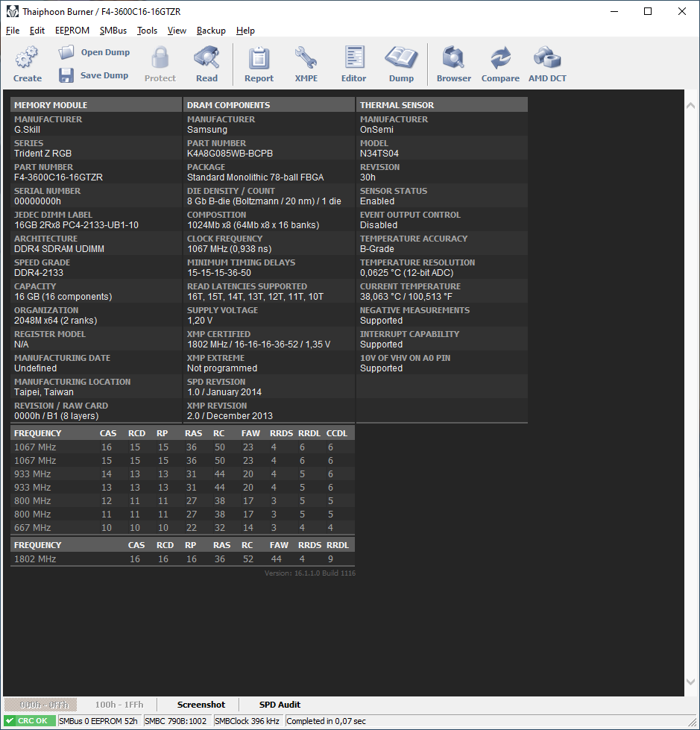Click the scrollbar up arrow
The height and width of the screenshot is (730, 700).
click(x=691, y=106)
